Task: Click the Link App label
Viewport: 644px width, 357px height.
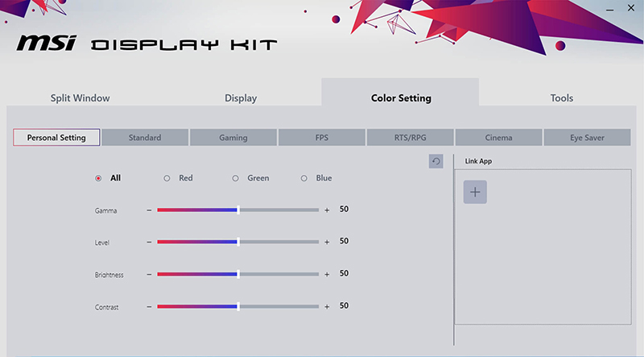Action: pyautogui.click(x=478, y=161)
